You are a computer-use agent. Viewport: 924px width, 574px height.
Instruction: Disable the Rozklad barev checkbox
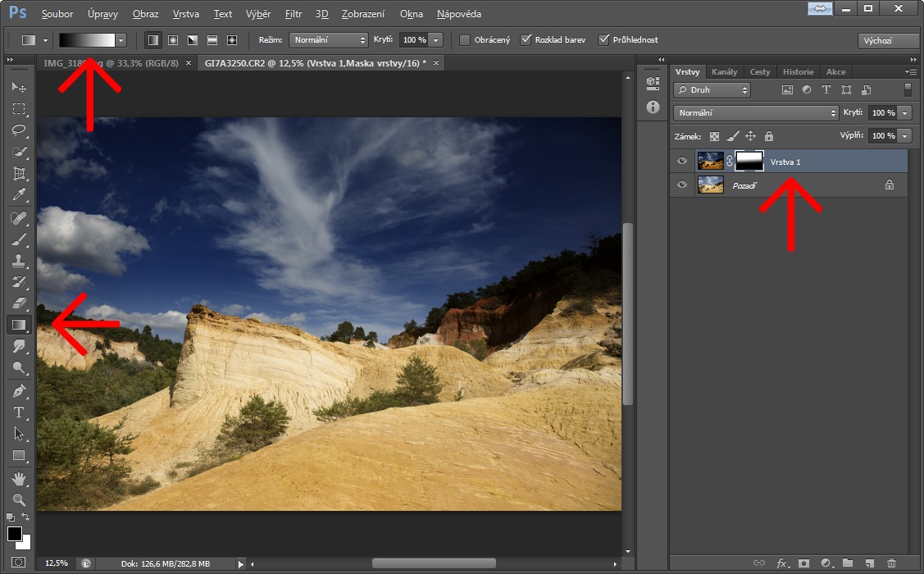(x=526, y=40)
